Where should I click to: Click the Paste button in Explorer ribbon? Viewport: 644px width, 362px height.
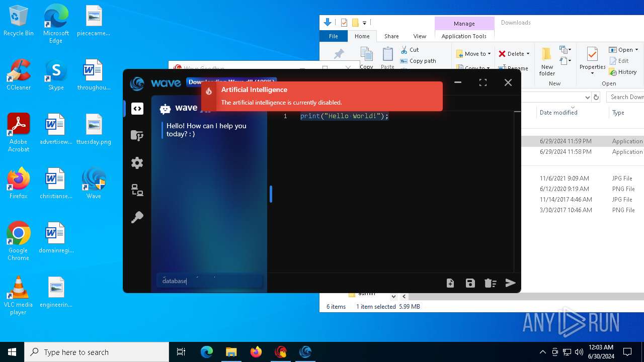coord(387,58)
